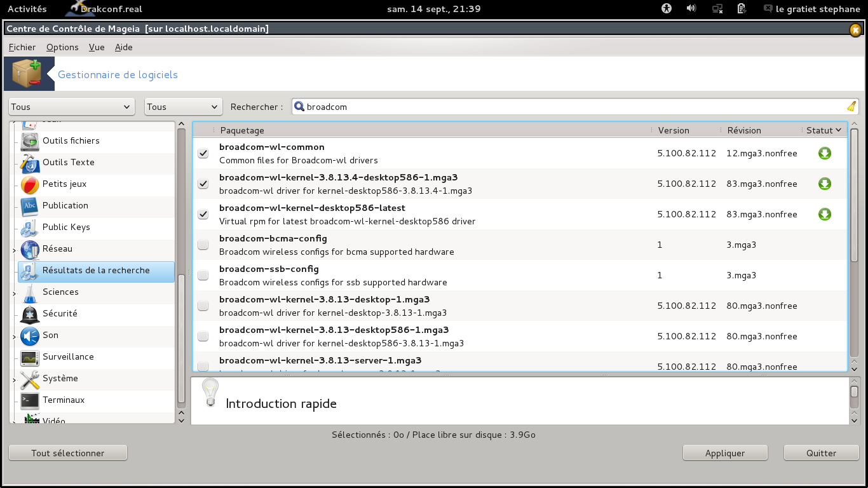
Task: Click the Outils fichiers category icon
Action: tap(30, 141)
